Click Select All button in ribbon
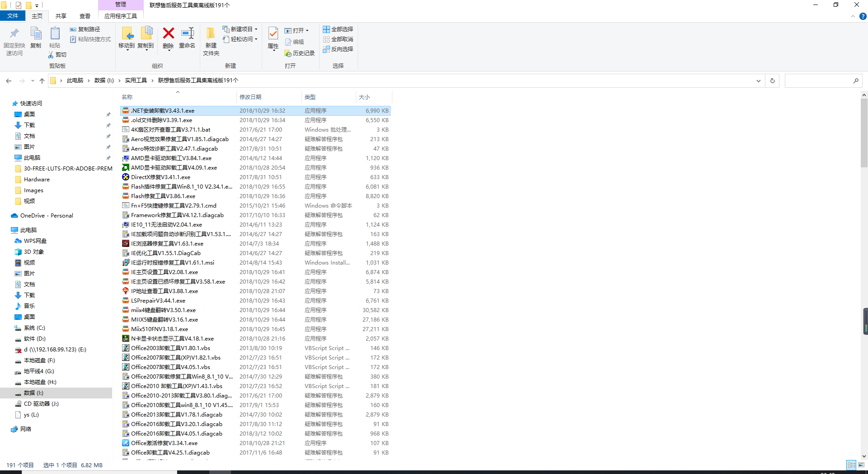Screen dimensions: 868x474 pyautogui.click(x=338, y=29)
